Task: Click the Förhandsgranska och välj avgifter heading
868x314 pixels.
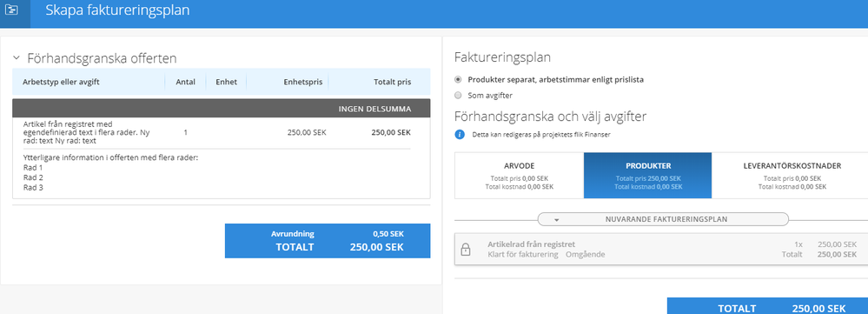Action: click(x=550, y=117)
